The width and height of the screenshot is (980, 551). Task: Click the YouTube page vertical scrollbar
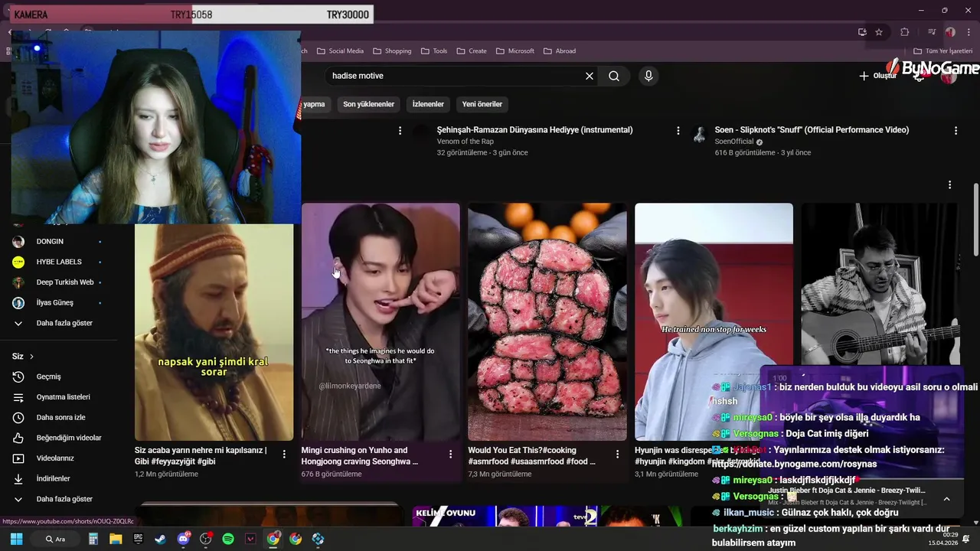coord(975,220)
